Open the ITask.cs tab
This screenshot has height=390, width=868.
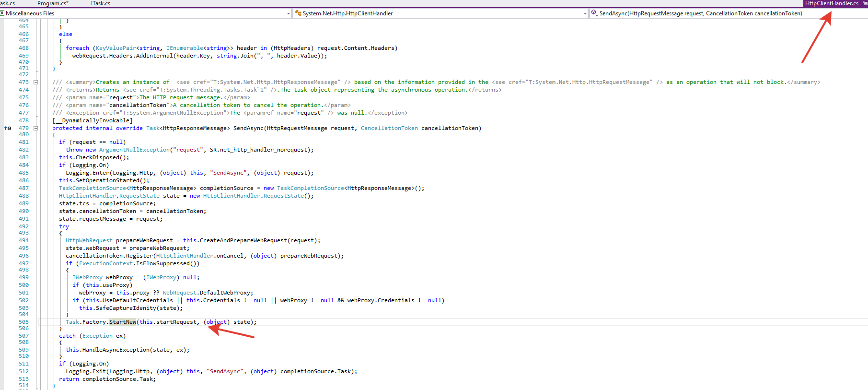pos(101,3)
